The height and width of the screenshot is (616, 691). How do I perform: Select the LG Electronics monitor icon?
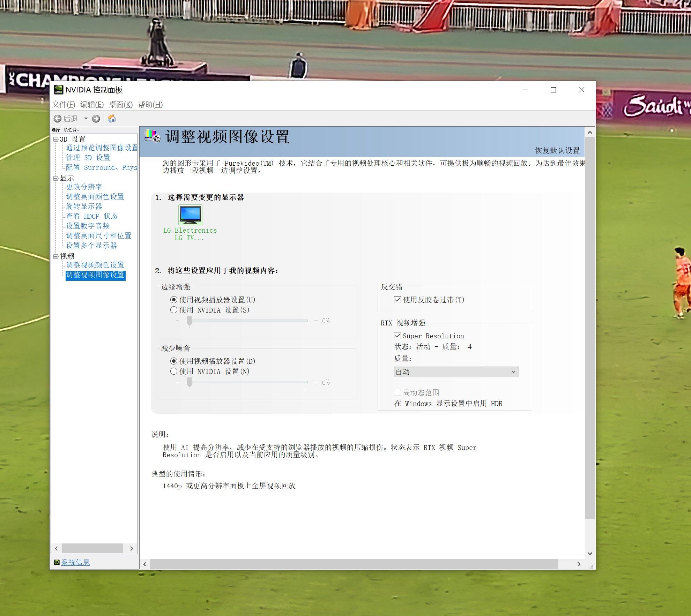tap(190, 215)
